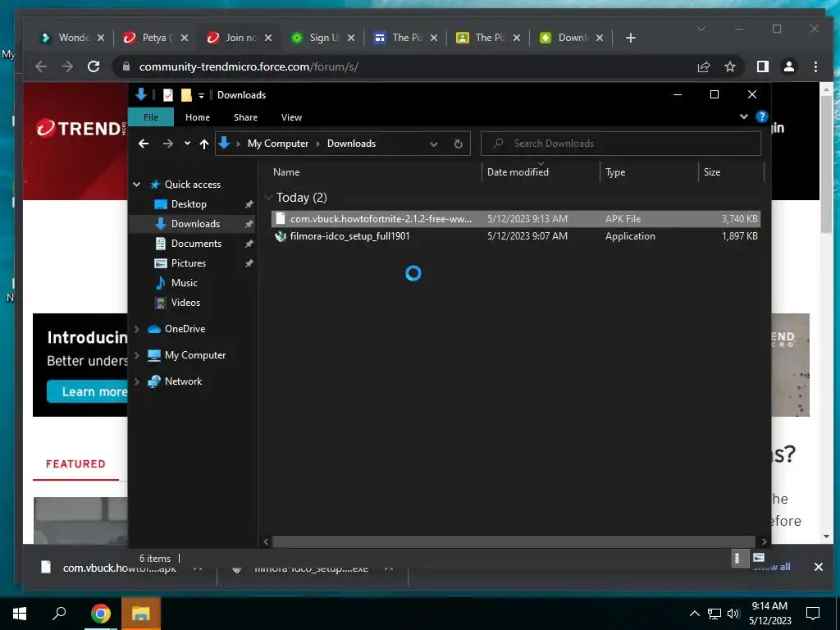This screenshot has width=840, height=630.
Task: Open Pictures in the navigation pane
Action: (188, 263)
